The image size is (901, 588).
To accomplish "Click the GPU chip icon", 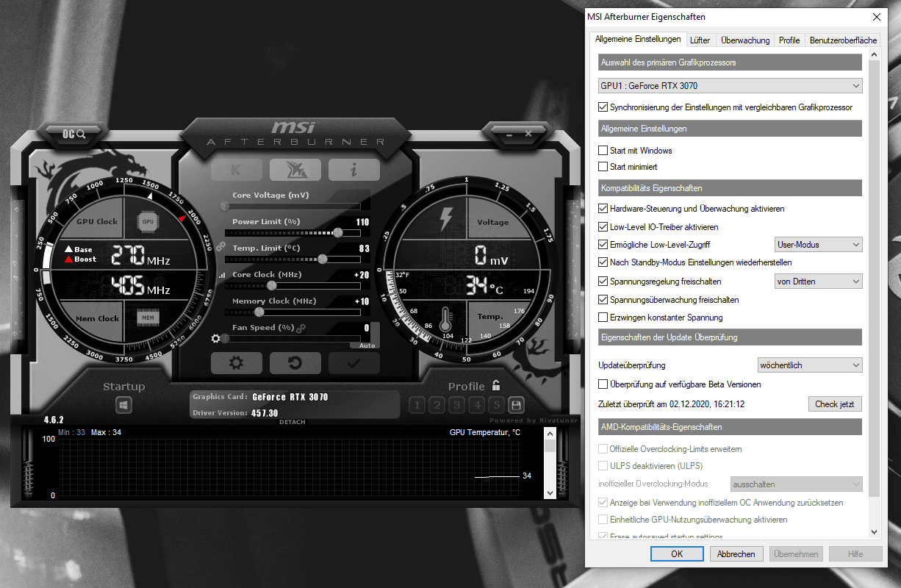I will coord(148,220).
